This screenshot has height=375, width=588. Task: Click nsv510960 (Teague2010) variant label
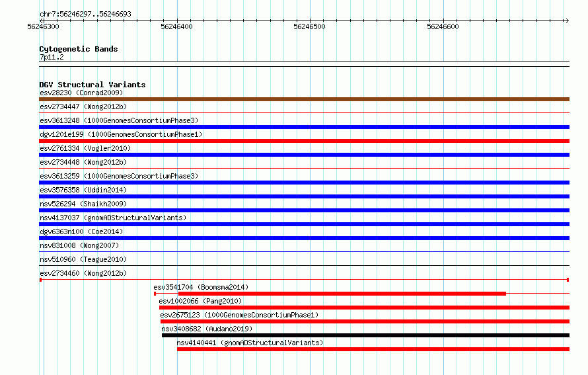[x=83, y=259]
